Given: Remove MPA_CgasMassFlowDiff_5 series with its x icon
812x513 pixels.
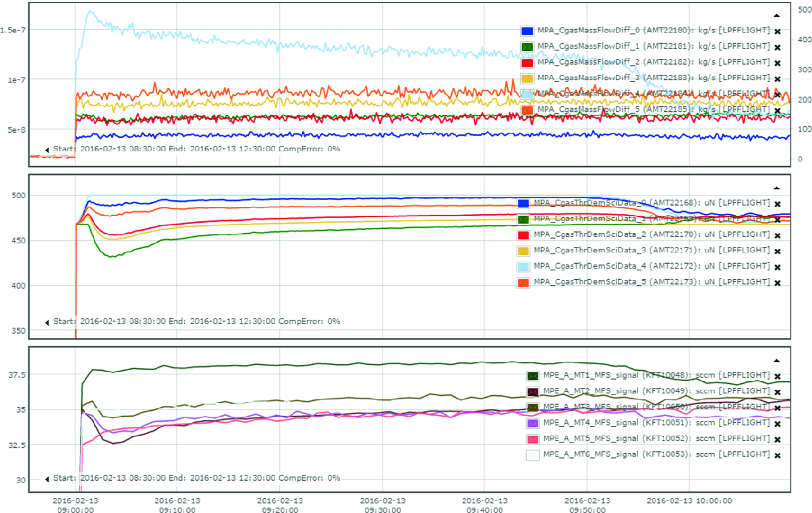Looking at the screenshot, I should [777, 111].
